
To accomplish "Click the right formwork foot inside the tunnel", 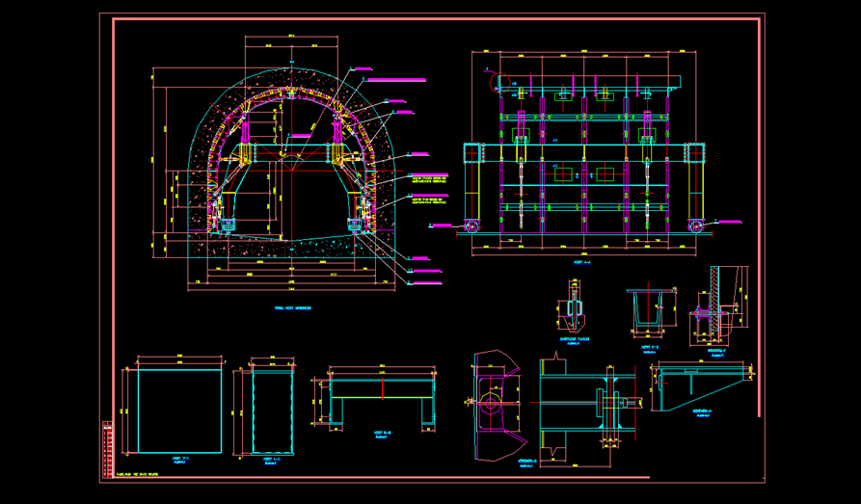I will [355, 225].
